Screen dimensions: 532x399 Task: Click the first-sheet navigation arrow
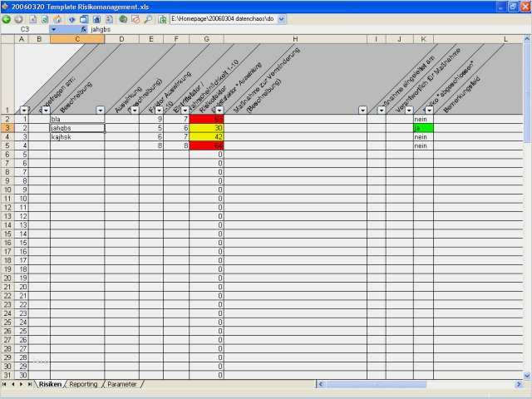pos(5,385)
